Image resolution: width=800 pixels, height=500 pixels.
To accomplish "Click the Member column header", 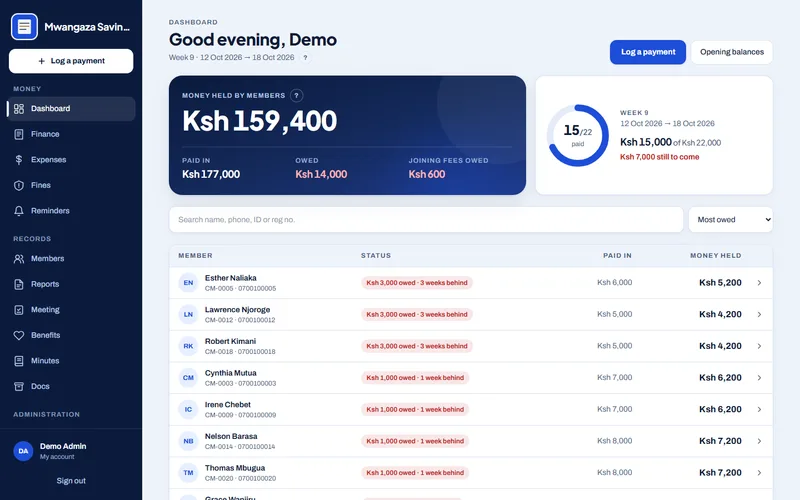I will click(x=195, y=256).
